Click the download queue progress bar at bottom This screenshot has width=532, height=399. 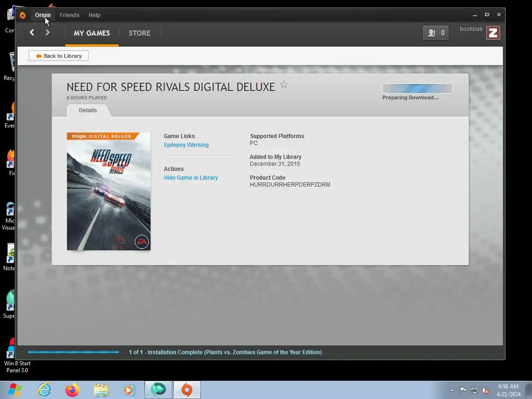73,352
